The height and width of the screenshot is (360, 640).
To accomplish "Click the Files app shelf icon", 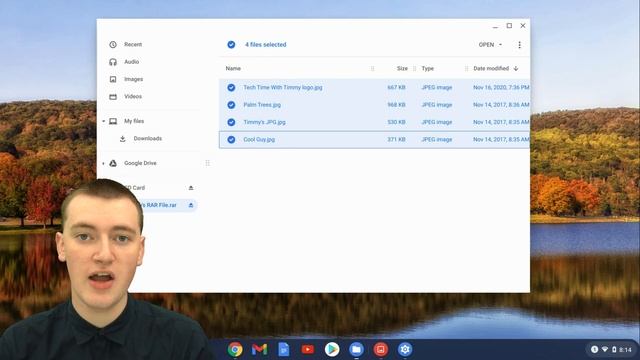I will [x=356, y=349].
